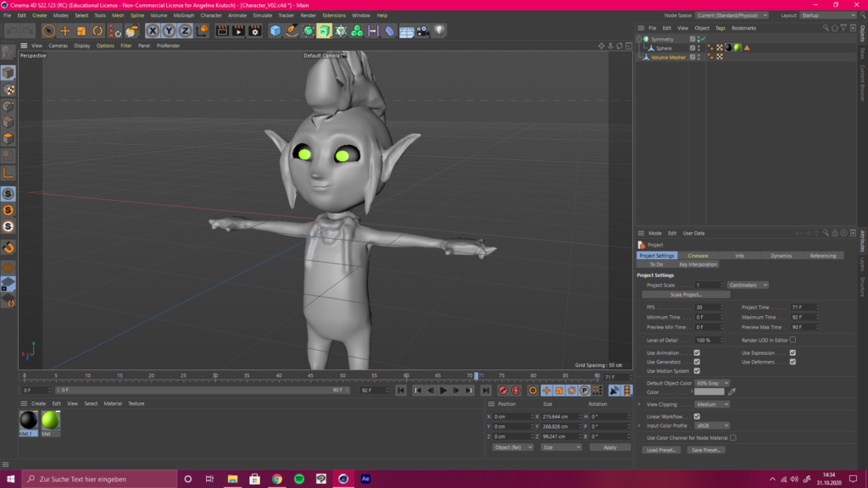Open the Spline Pen tool
This screenshot has height=488, width=868.
pos(292,31)
